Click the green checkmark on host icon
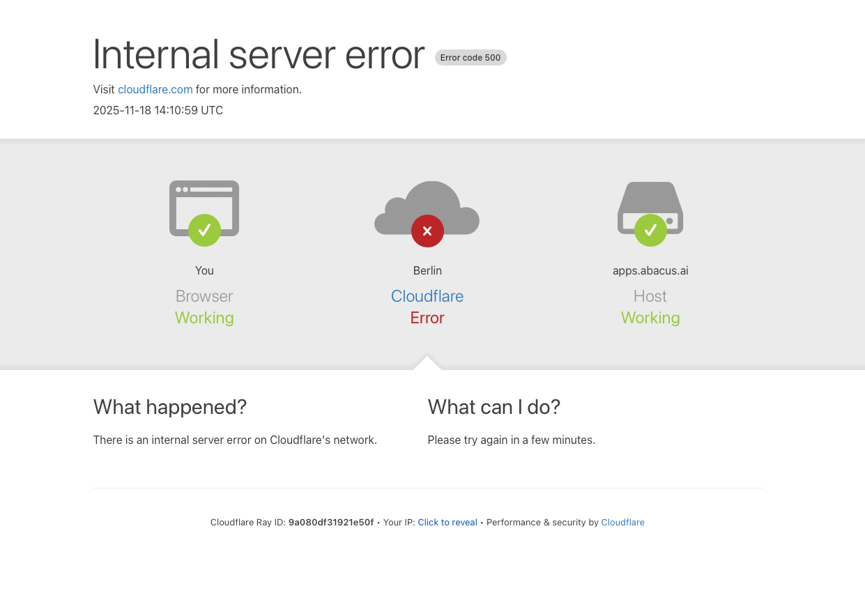 tap(650, 230)
